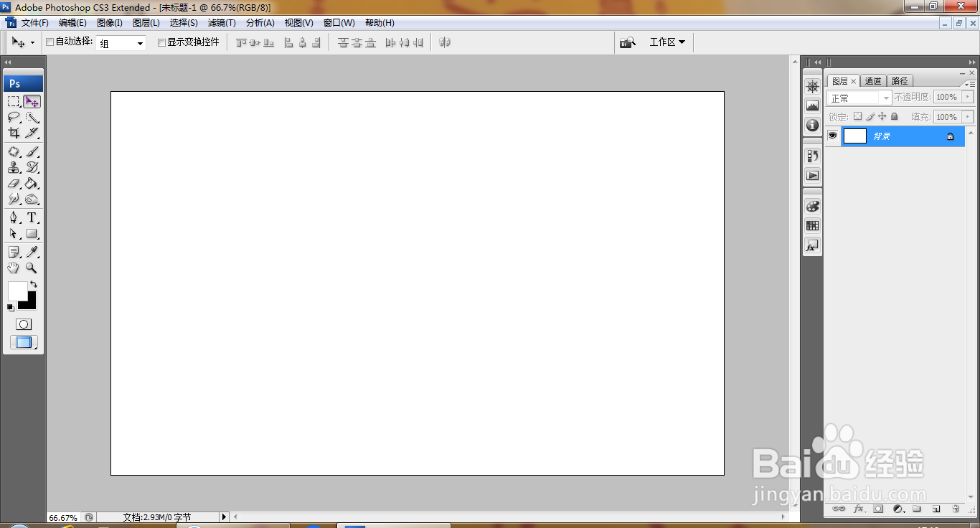Select the Rectangle shape tool
The width and height of the screenshot is (980, 528).
click(x=32, y=234)
